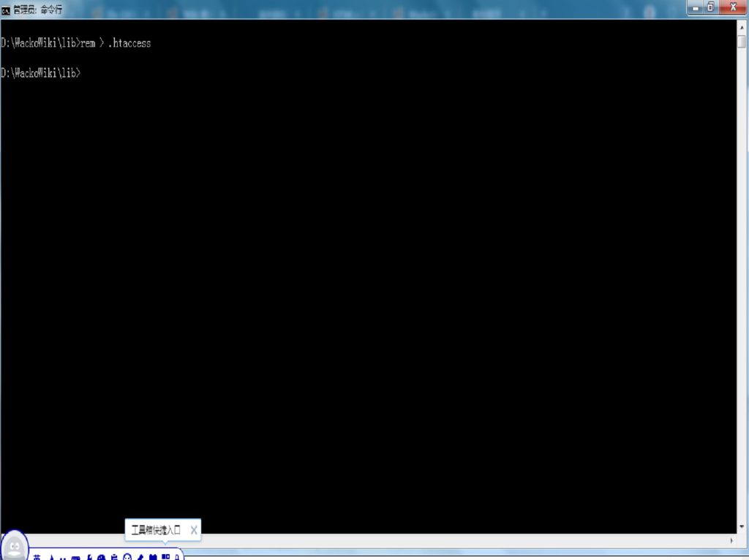
Task: Open the command prompt system menu icon
Action: 6,10
